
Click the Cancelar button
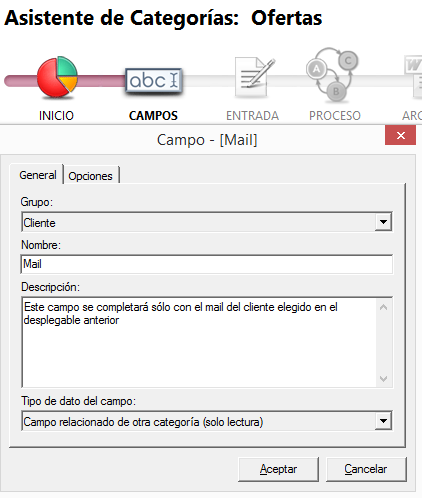[366, 469]
